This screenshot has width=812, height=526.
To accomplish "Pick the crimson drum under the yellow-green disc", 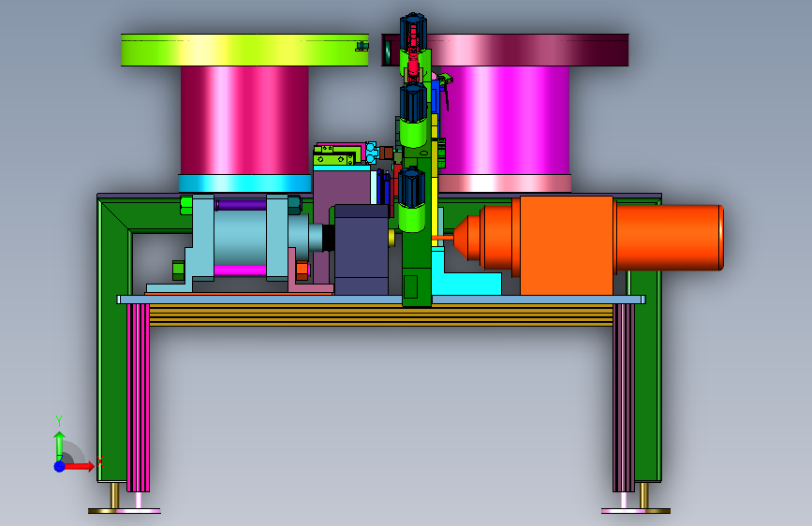I will 244,120.
